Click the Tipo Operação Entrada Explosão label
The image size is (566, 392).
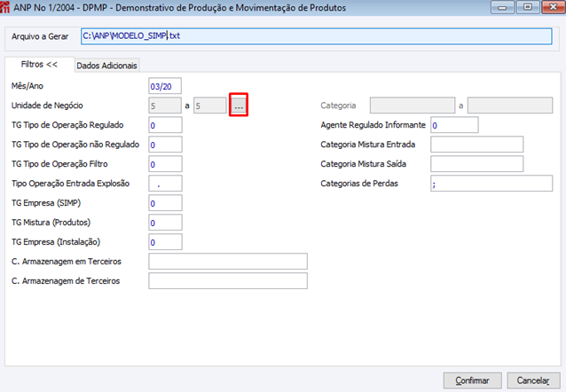(70, 184)
